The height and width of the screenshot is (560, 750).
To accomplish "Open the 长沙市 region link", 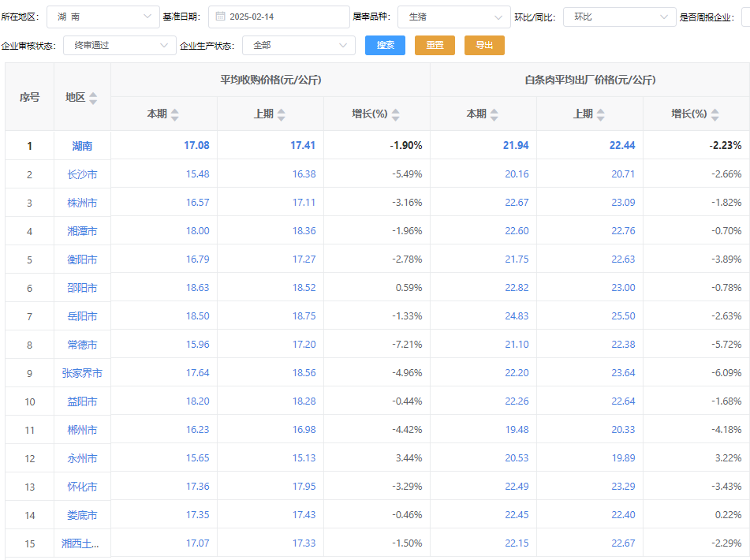I will click(x=82, y=174).
